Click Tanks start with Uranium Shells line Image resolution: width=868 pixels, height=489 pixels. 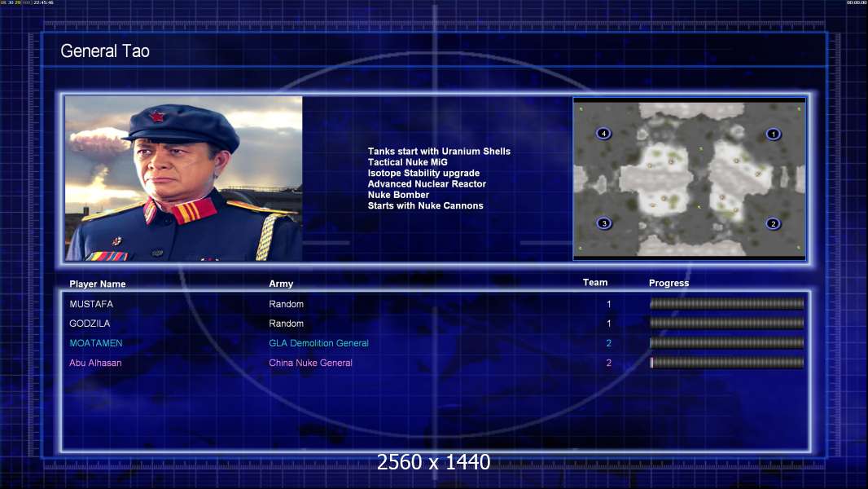[x=439, y=152]
